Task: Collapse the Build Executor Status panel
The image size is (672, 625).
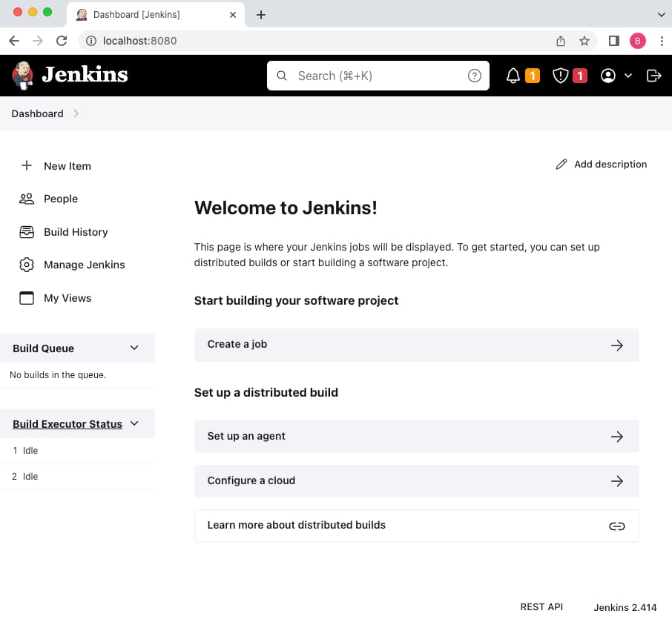Action: click(x=134, y=423)
